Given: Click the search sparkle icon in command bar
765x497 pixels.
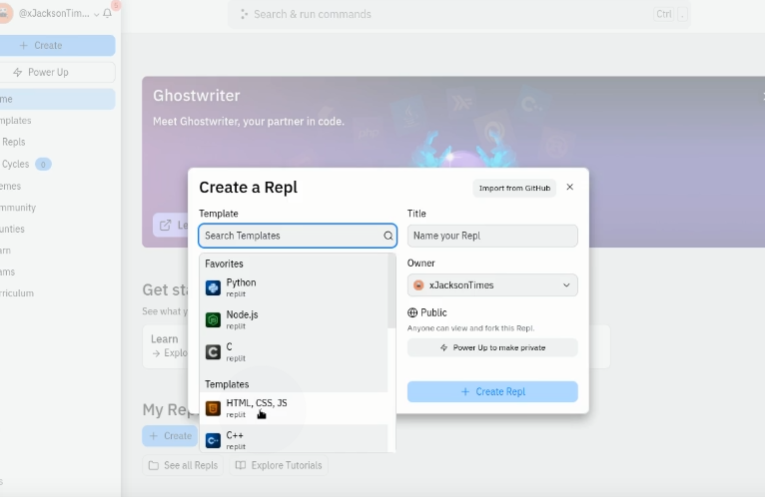Looking at the screenshot, I should pos(244,14).
